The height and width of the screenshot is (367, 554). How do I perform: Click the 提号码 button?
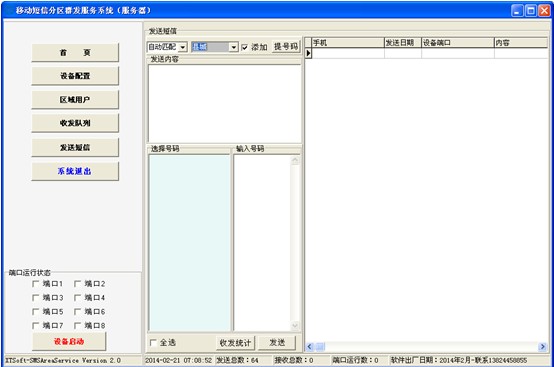pos(285,47)
